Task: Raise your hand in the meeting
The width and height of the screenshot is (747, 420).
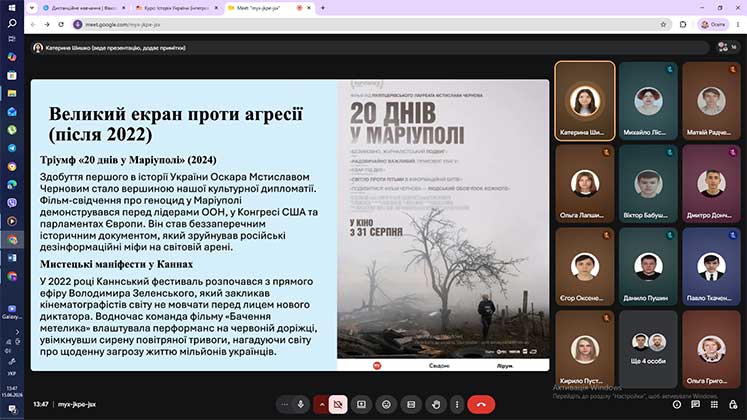Action: (436, 404)
